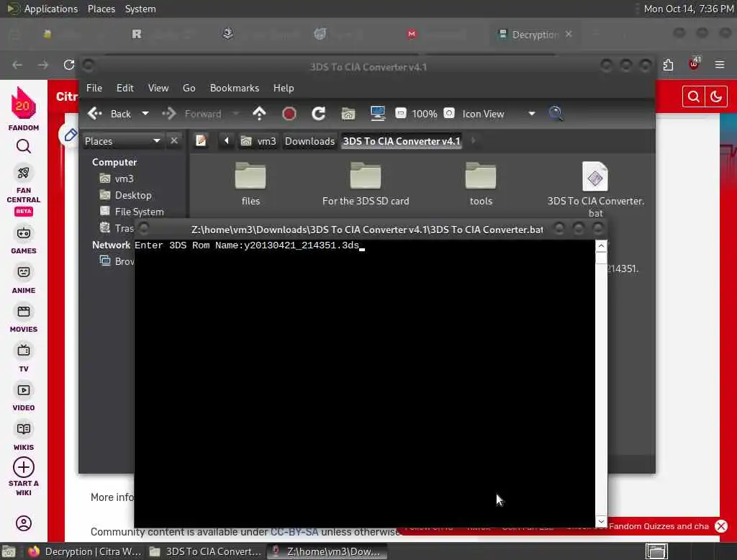Click the wiki search button

[693, 97]
